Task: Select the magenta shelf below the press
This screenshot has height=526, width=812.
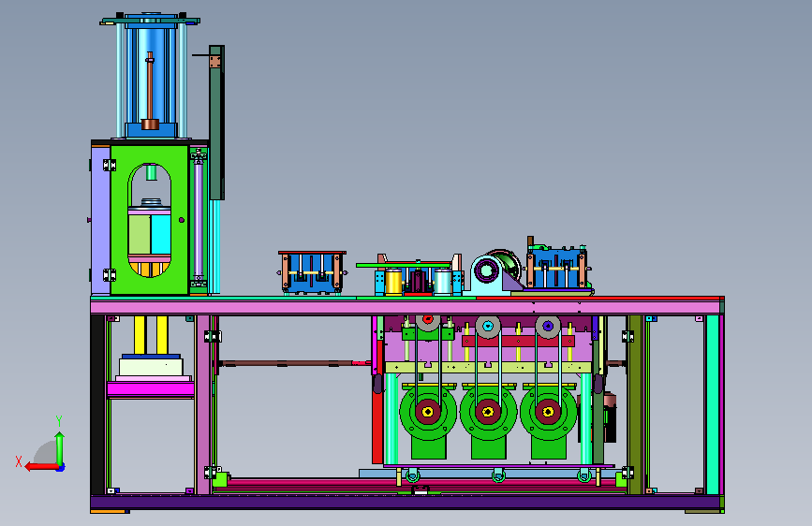Action: click(x=151, y=390)
